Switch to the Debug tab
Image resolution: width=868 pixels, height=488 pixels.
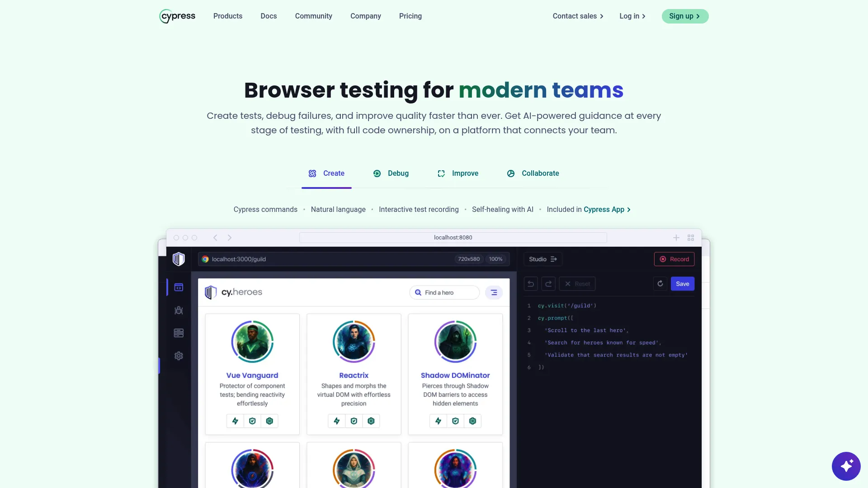pyautogui.click(x=391, y=174)
